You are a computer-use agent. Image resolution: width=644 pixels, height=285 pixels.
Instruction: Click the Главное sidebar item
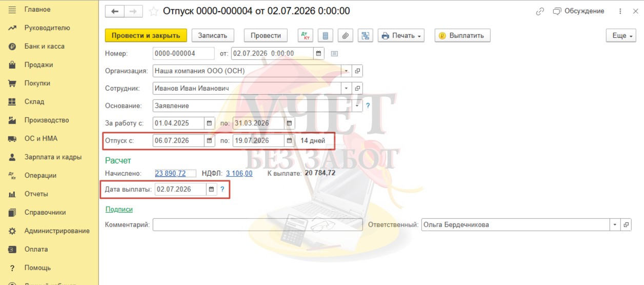point(37,10)
